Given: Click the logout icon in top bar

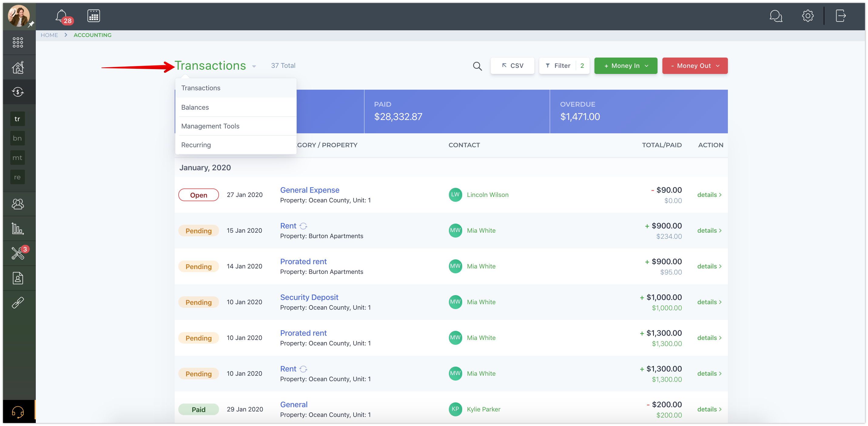Looking at the screenshot, I should (x=840, y=16).
